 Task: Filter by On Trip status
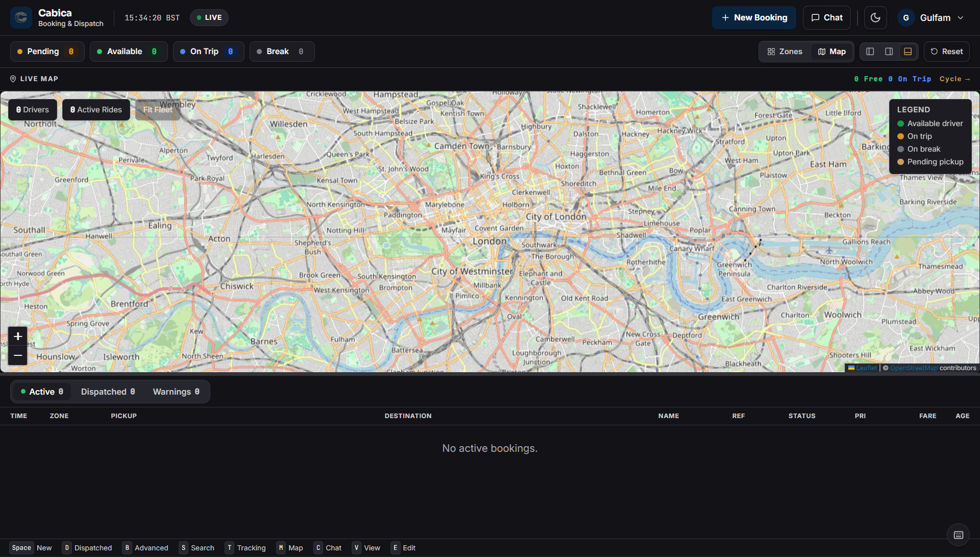208,52
